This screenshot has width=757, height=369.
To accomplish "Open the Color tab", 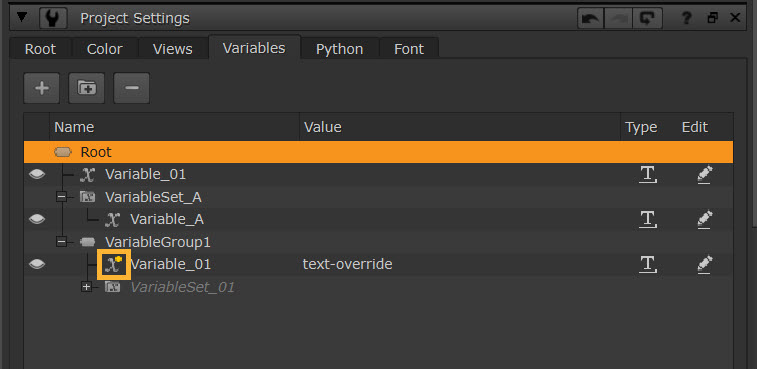I will (x=105, y=49).
